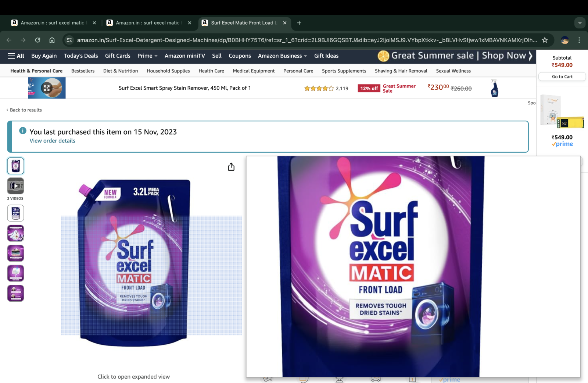Open Household Supplies subcategory
588x383 pixels.
(168, 71)
